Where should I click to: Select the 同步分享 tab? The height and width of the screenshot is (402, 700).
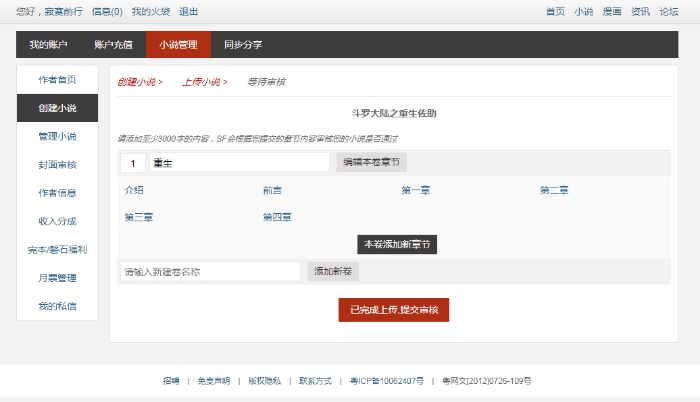point(243,45)
